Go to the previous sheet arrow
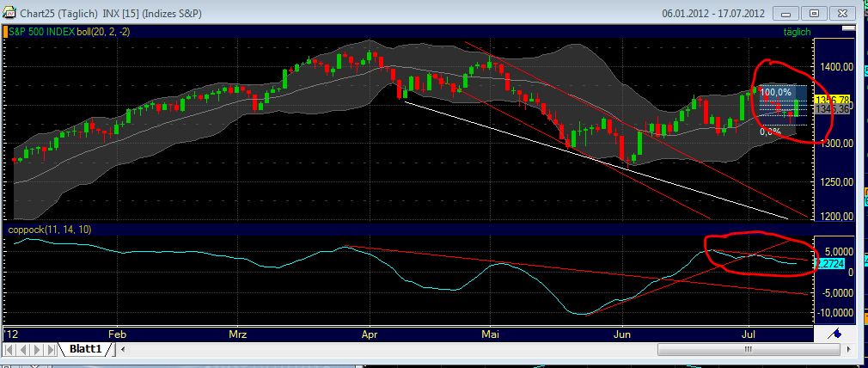Screen dimensions: 868x368 tap(24, 350)
